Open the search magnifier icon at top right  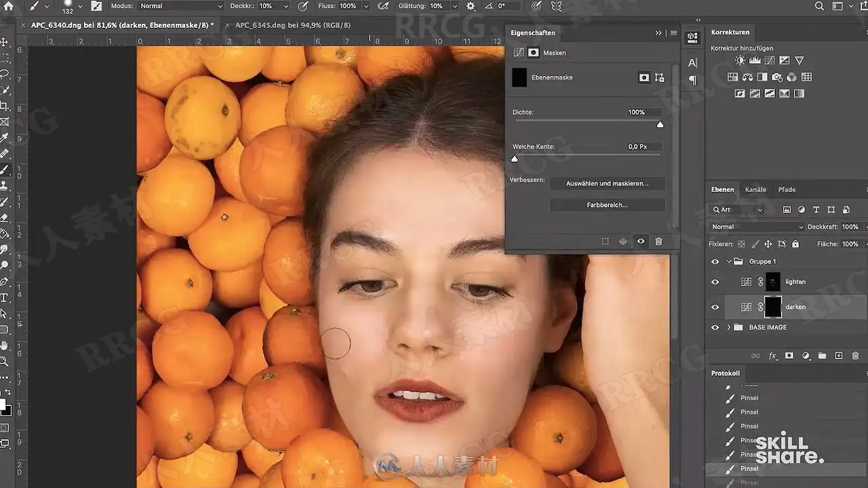(x=819, y=6)
